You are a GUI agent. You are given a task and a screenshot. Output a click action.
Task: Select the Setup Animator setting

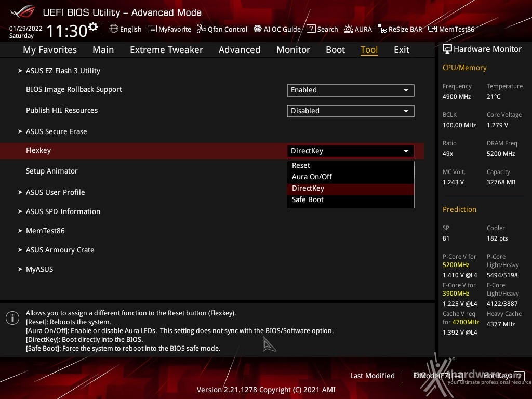pos(52,171)
